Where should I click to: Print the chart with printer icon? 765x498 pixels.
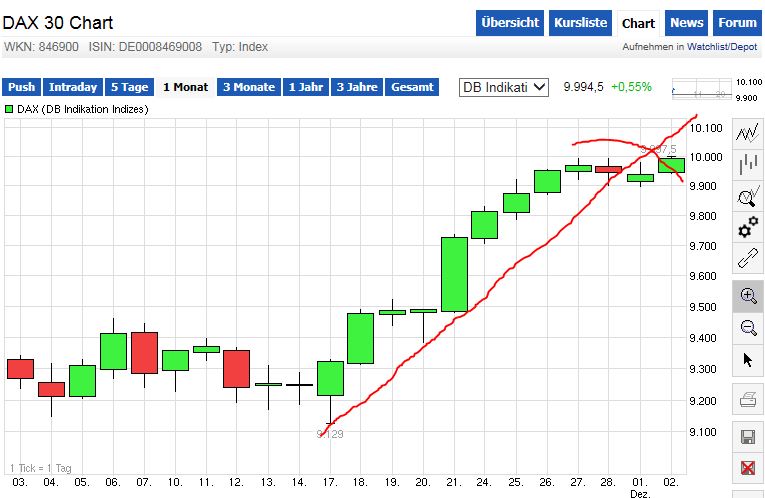coord(748,399)
